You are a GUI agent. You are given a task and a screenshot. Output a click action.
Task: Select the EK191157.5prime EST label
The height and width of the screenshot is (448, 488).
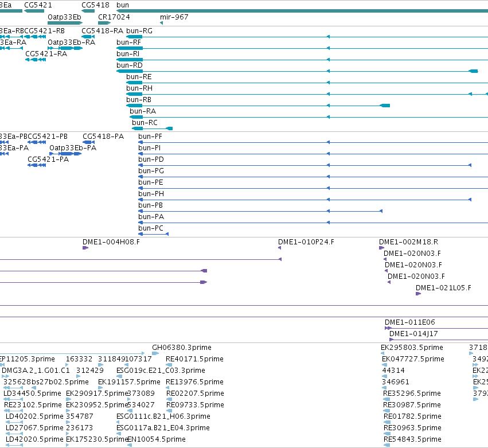tap(129, 382)
